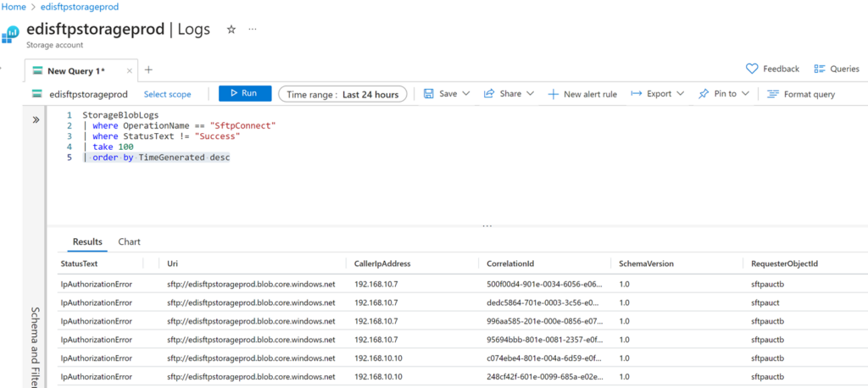The height and width of the screenshot is (388, 868).
Task: Open the Schema and Filter side panel
Action: [x=35, y=347]
